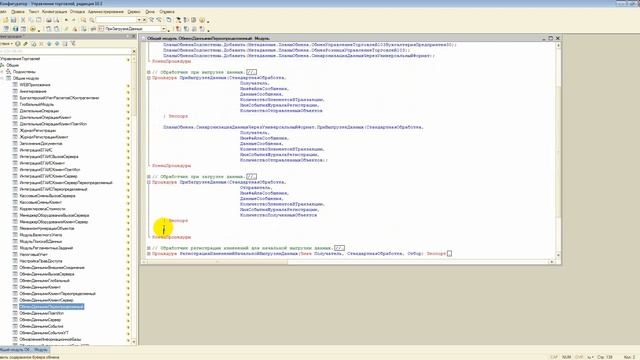Click Экспорт keyword of ПриЗагрузкеДанных

(x=178, y=220)
